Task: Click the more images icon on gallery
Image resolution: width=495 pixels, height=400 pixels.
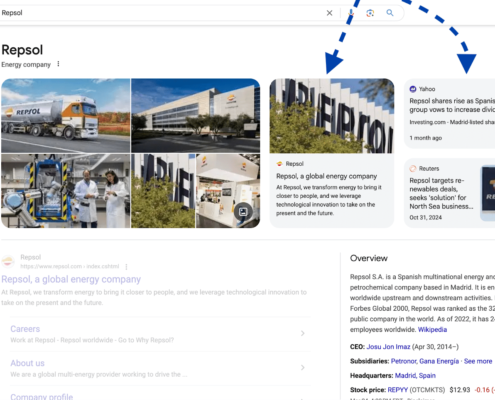Action: (x=243, y=212)
